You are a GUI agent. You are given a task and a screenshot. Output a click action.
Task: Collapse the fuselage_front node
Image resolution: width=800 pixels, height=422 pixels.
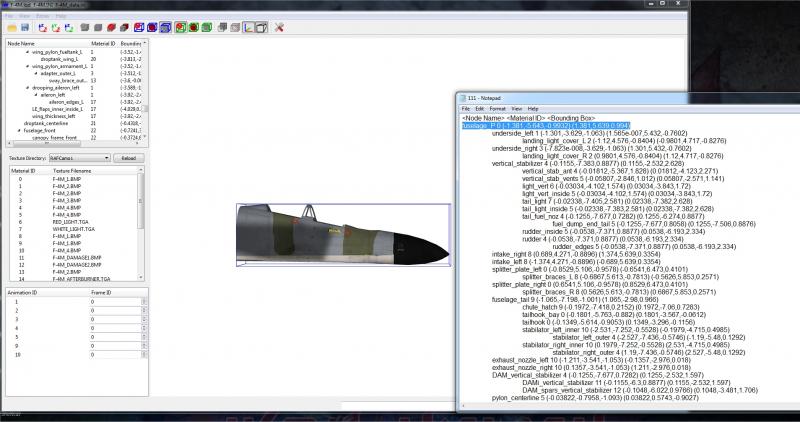pyautogui.click(x=19, y=131)
